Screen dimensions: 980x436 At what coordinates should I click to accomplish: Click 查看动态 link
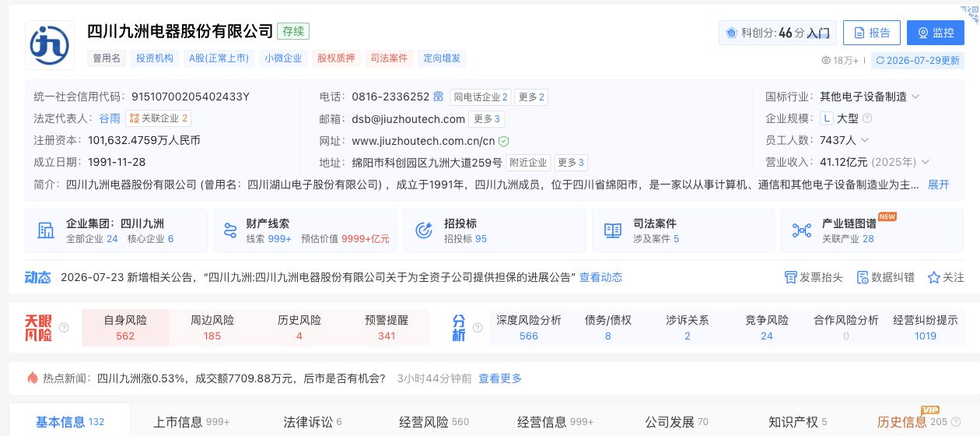(x=600, y=277)
